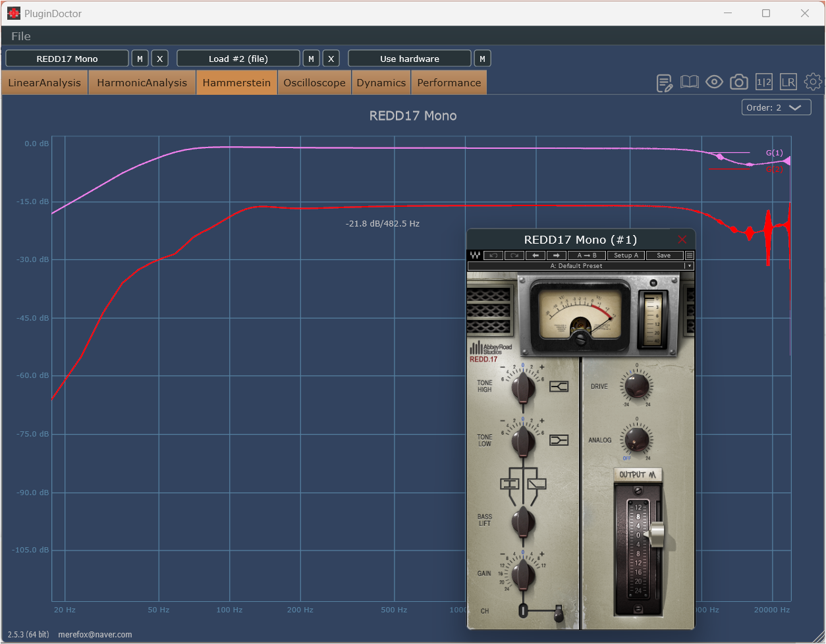Open the notes editor icon
The image size is (826, 644).
click(x=665, y=82)
